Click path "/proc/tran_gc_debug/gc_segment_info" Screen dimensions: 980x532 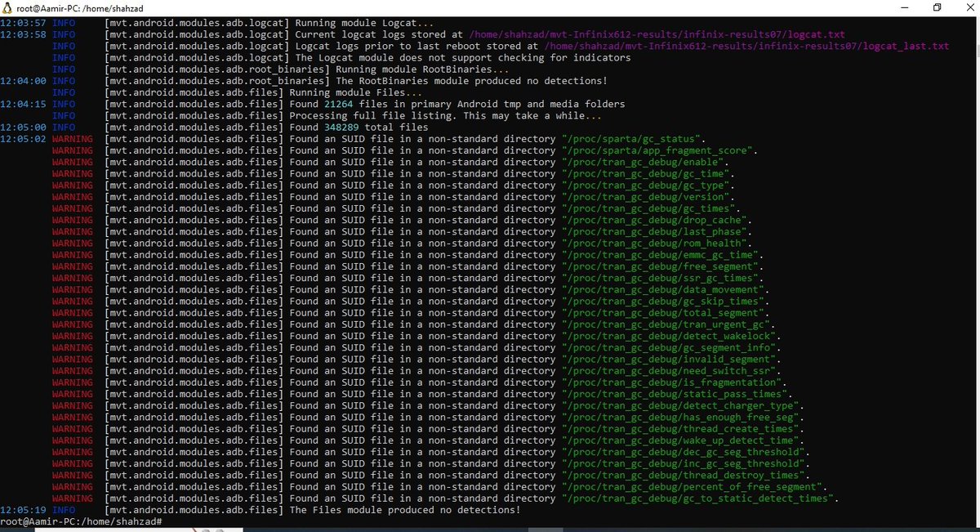coord(670,347)
